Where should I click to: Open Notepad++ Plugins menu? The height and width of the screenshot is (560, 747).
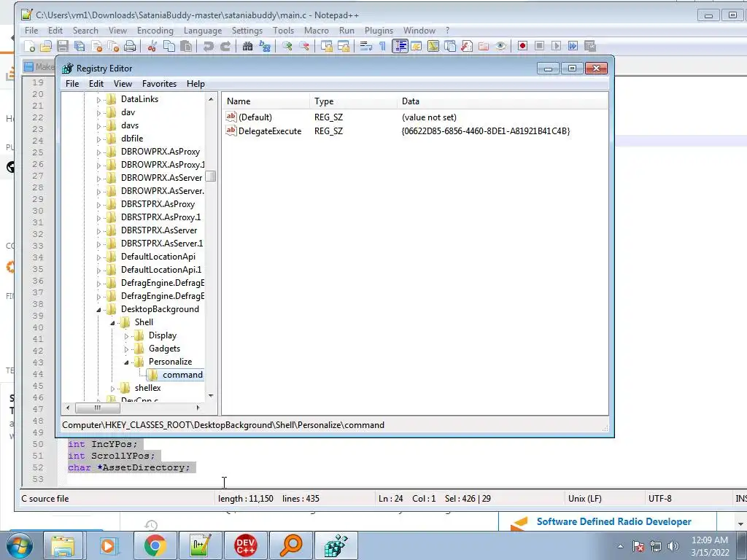(379, 31)
